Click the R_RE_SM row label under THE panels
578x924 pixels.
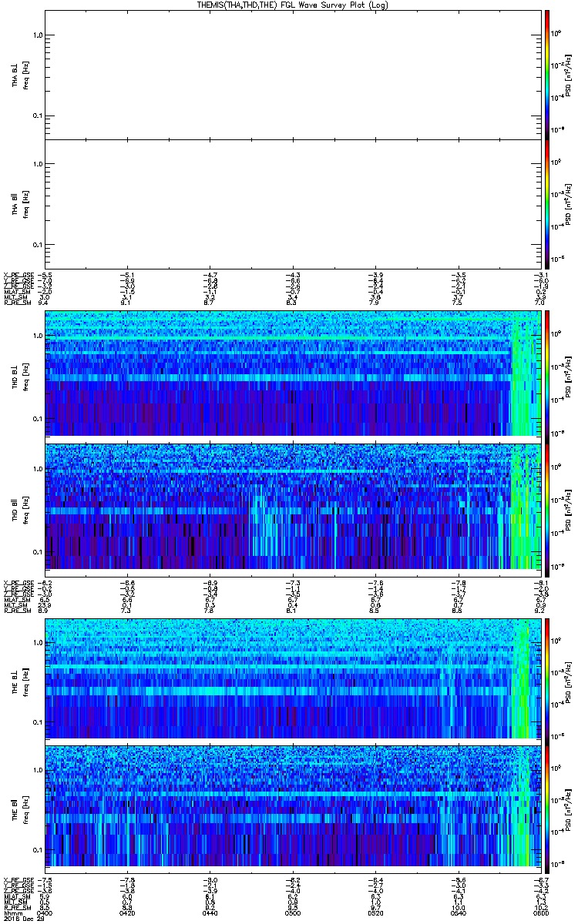[x=18, y=907]
